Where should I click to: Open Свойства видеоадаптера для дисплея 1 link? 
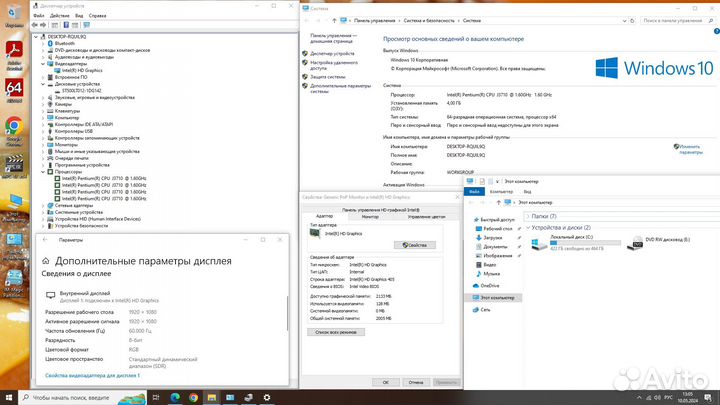[x=92, y=376]
